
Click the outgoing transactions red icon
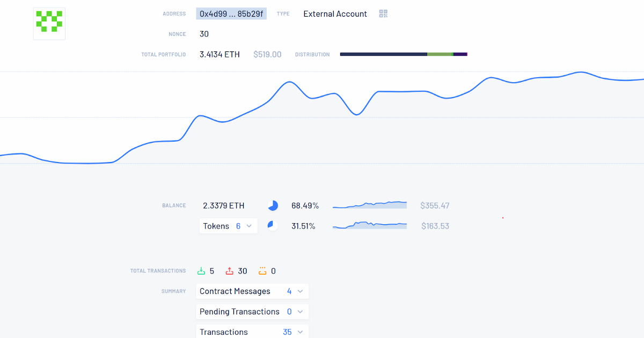coord(230,271)
